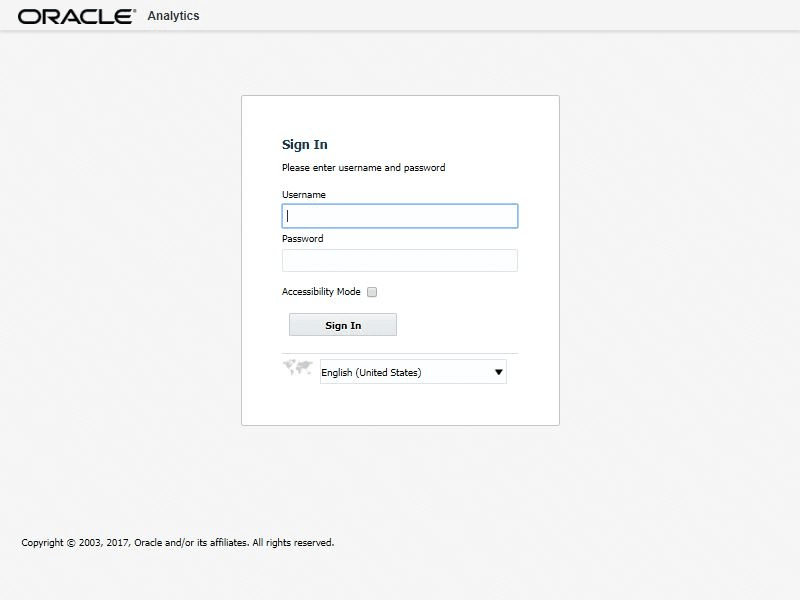Click the 'Please enter username and password' text

364,168
